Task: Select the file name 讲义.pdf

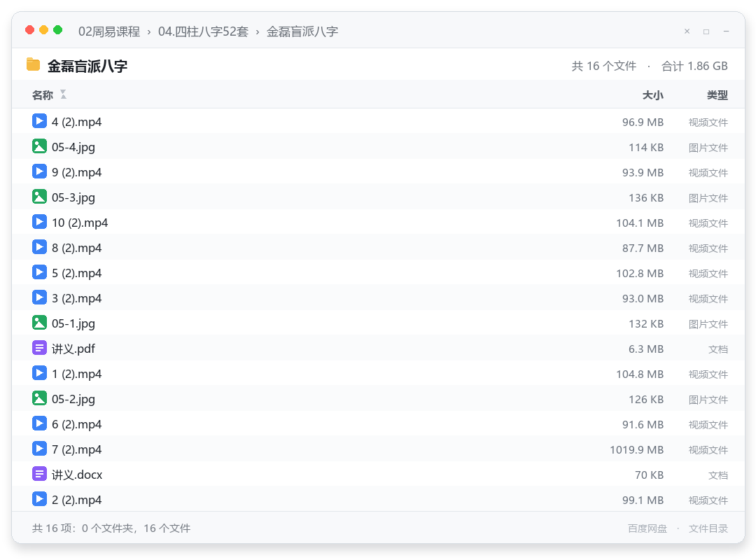Action: (x=73, y=349)
